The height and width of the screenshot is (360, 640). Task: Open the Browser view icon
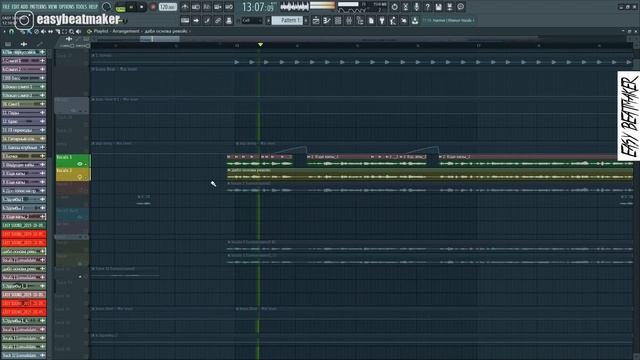[x=360, y=20]
